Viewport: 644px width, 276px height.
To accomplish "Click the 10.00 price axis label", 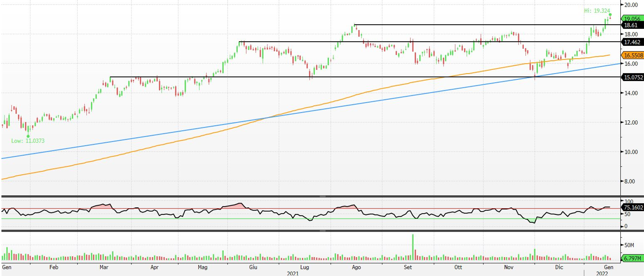I will pos(631,152).
